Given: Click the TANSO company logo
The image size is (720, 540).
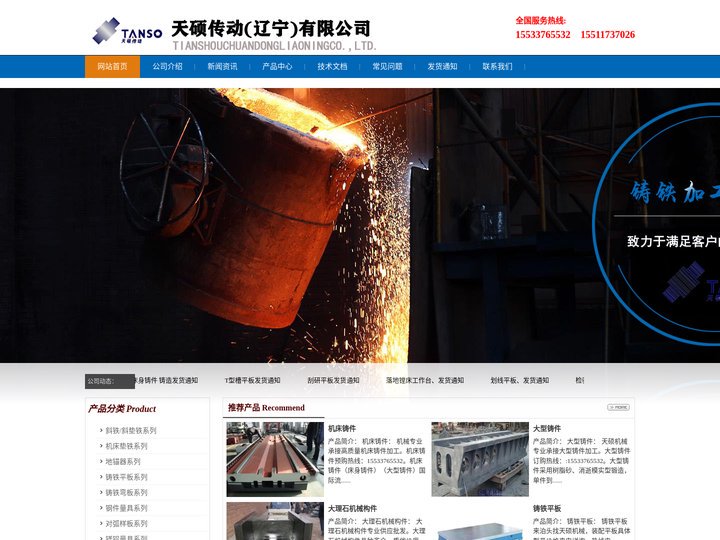Looking at the screenshot, I should [x=127, y=31].
